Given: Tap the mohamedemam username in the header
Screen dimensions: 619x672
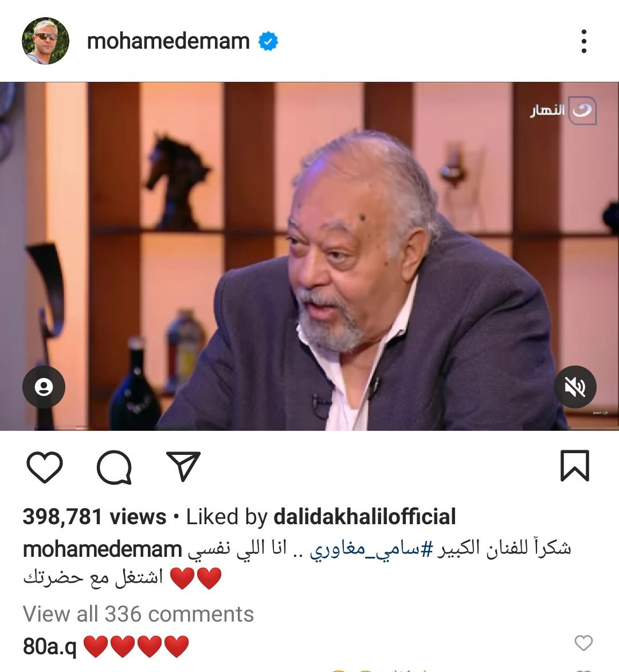Looking at the screenshot, I should (x=168, y=42).
